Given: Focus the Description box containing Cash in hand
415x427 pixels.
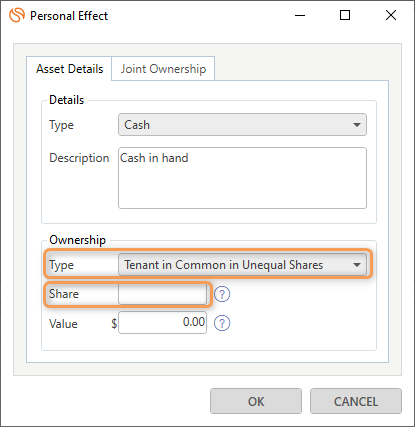Looking at the screenshot, I should (242, 178).
